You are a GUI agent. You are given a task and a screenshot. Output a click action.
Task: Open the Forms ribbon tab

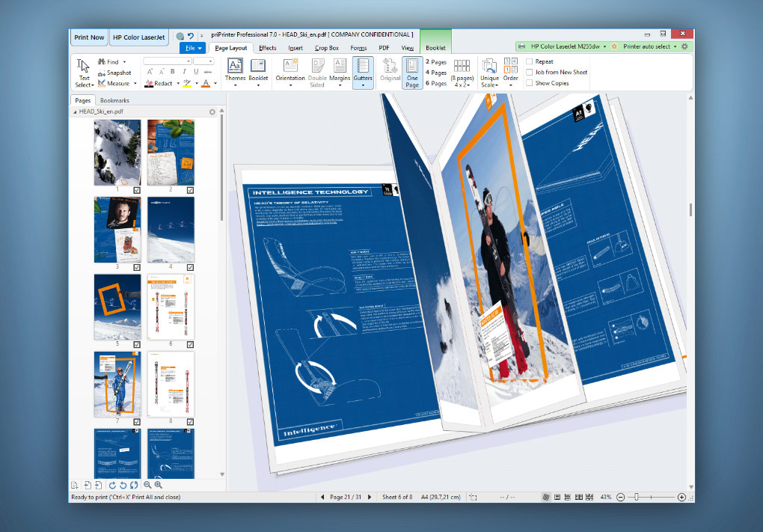358,48
